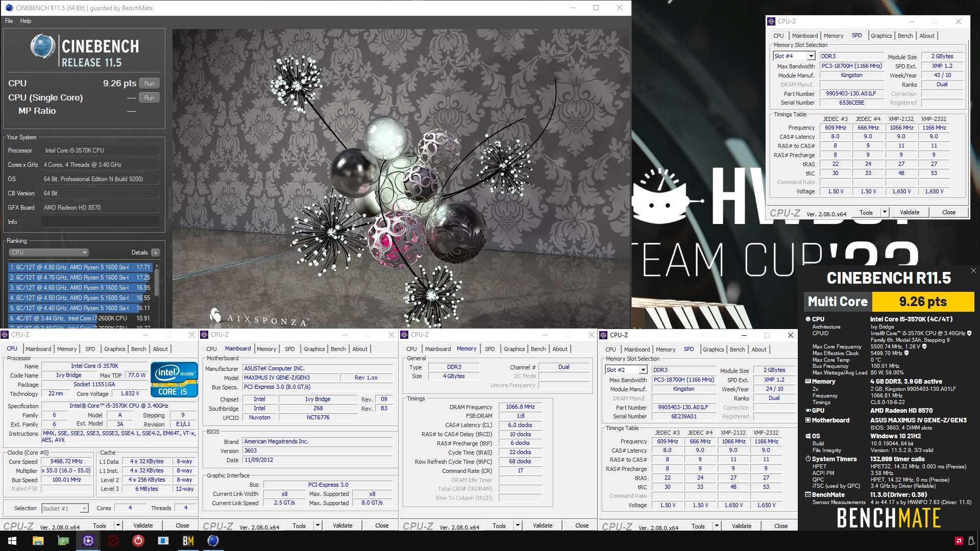The image size is (980, 551).
Task: Switch to Memory tab in CPU-Z CPU window
Action: click(67, 349)
